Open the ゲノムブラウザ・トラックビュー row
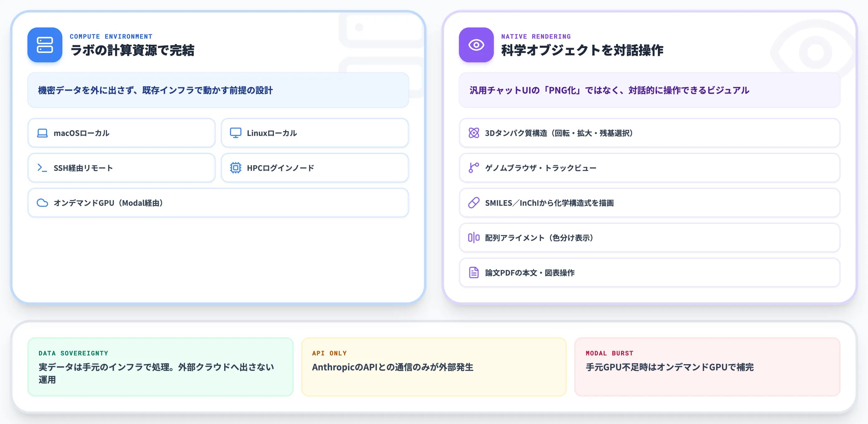The image size is (868, 424). (x=649, y=168)
